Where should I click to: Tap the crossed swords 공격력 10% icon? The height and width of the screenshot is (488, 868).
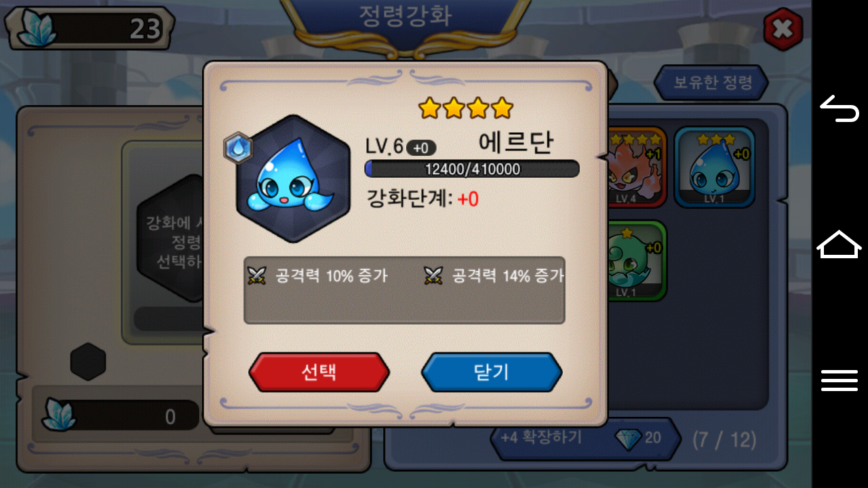coord(256,275)
